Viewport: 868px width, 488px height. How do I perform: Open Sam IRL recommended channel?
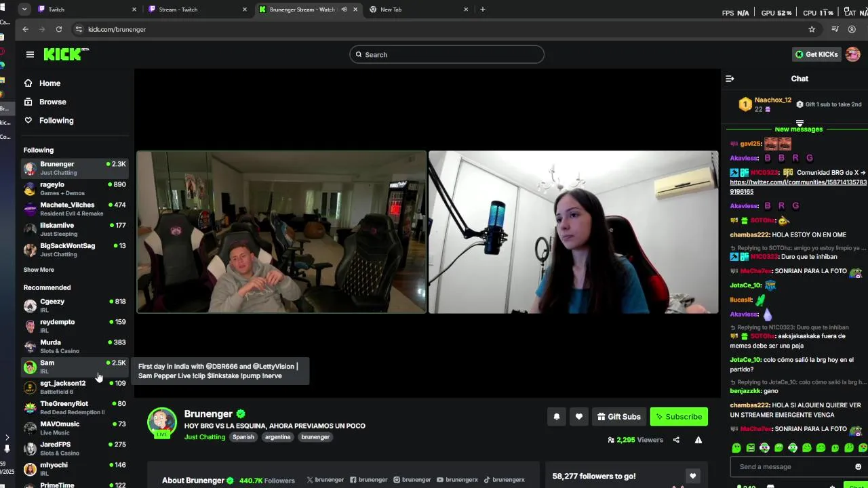pyautogui.click(x=75, y=367)
